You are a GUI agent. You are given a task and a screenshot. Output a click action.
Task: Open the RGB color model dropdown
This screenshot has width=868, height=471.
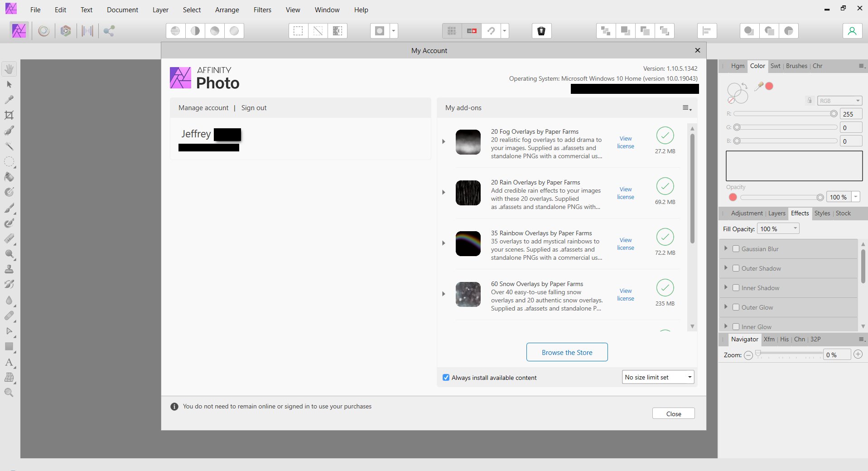(x=839, y=101)
